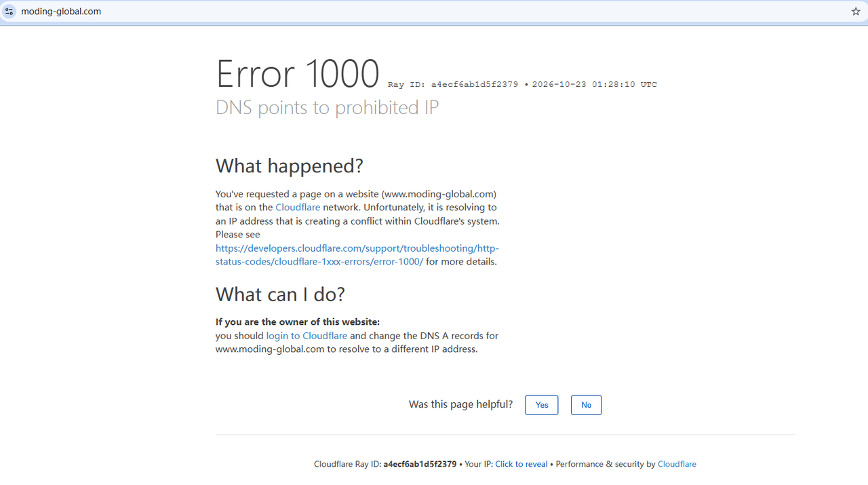This screenshot has width=868, height=485.
Task: Click to reveal your IP address
Action: coord(521,464)
